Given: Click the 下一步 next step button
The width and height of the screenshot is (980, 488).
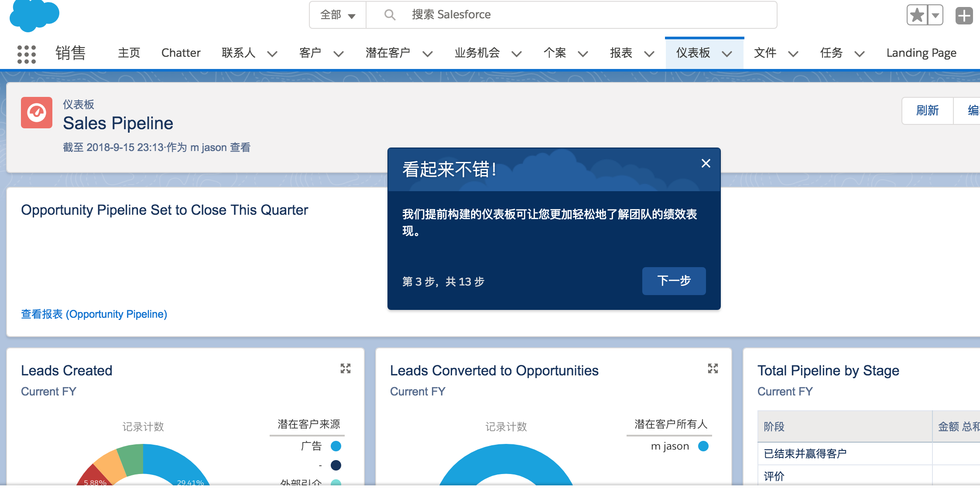Looking at the screenshot, I should click(x=674, y=281).
